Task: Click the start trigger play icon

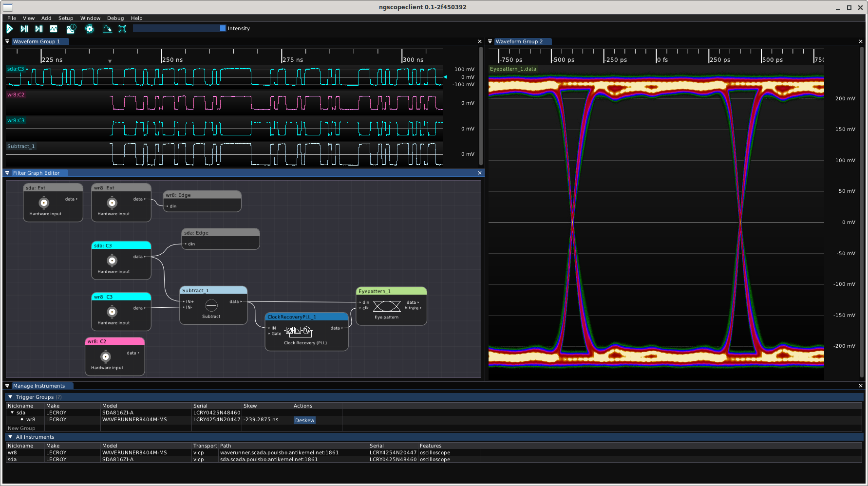Action: click(9, 29)
